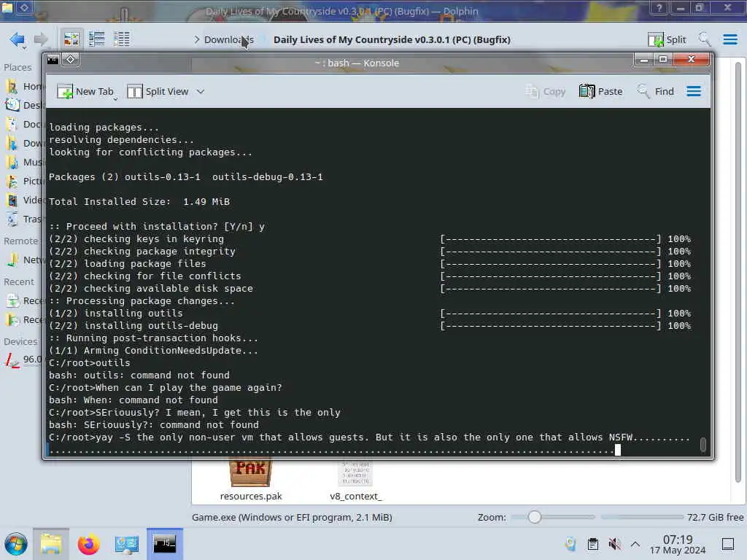The image size is (747, 560).
Task: Switch Dolphin to Details view mode
Action: point(122,39)
